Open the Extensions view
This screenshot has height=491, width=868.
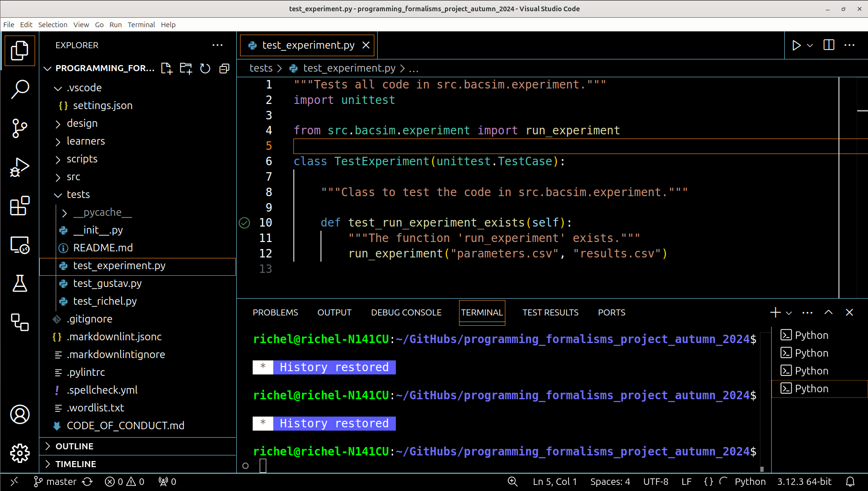pyautogui.click(x=20, y=206)
